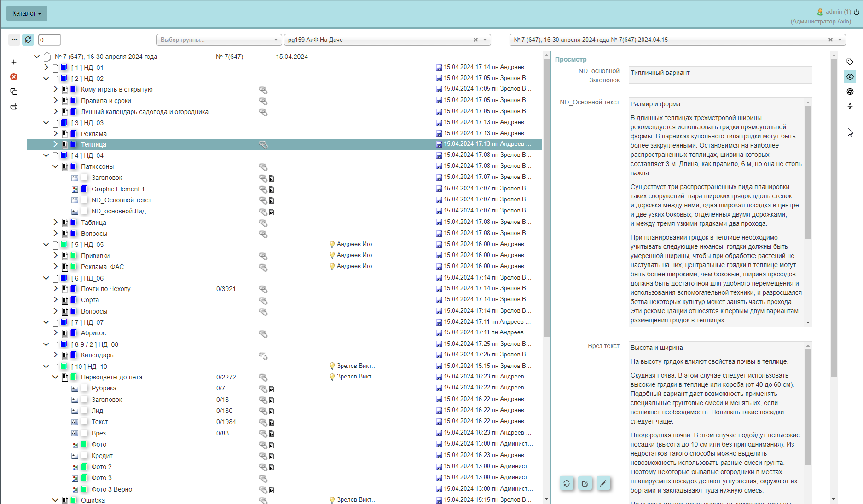Screen dimensions: 863x504
Task: Open the three-dots menu button
Action: click(x=14, y=40)
